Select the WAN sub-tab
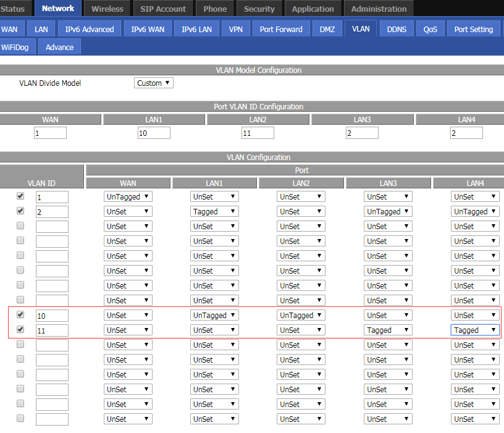The image size is (504, 433). click(x=11, y=29)
